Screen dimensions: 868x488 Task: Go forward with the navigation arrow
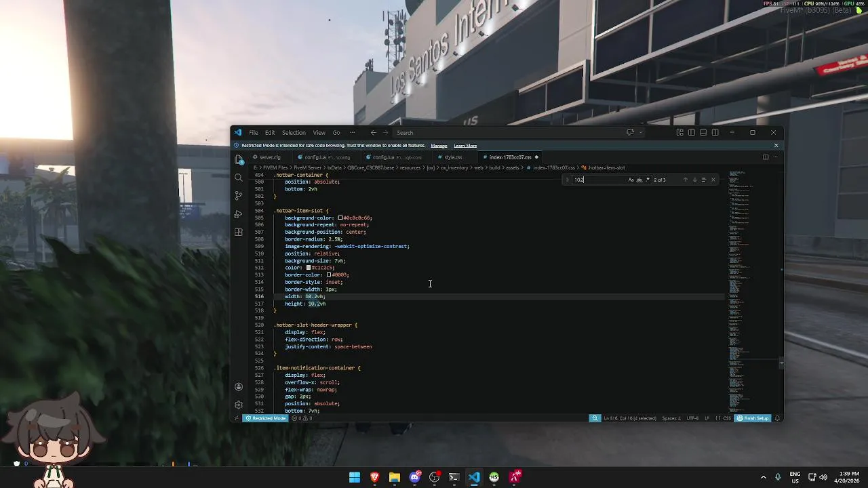tap(386, 133)
